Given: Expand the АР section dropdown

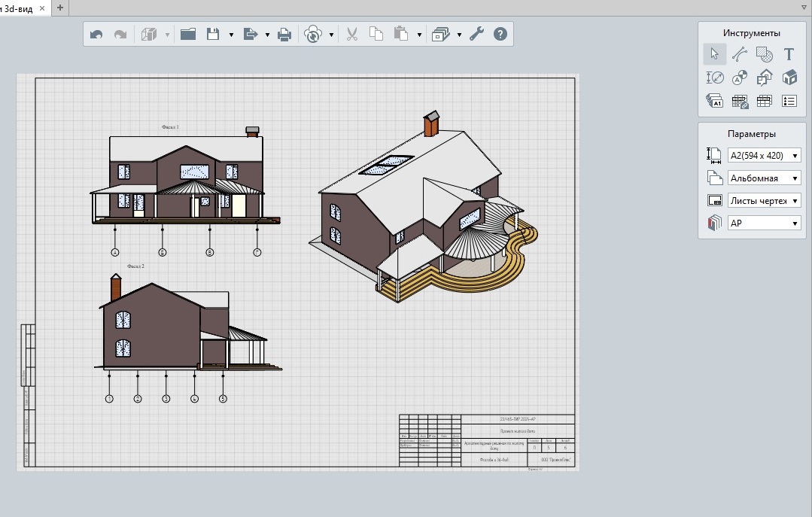Looking at the screenshot, I should coord(765,224).
